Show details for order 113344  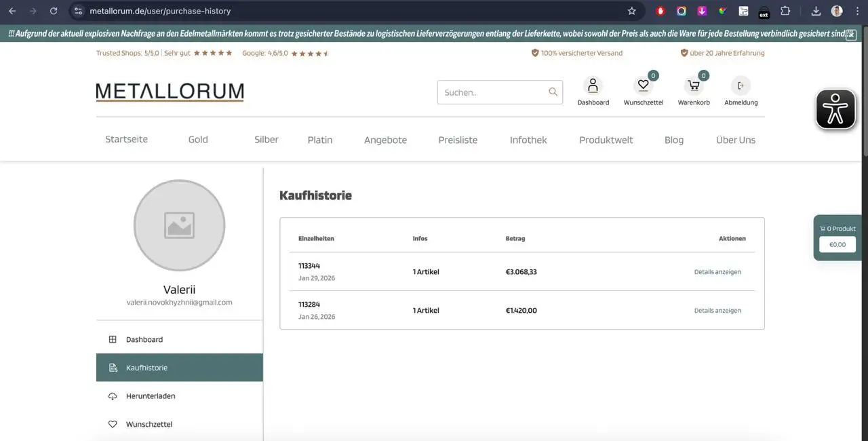[x=717, y=271]
